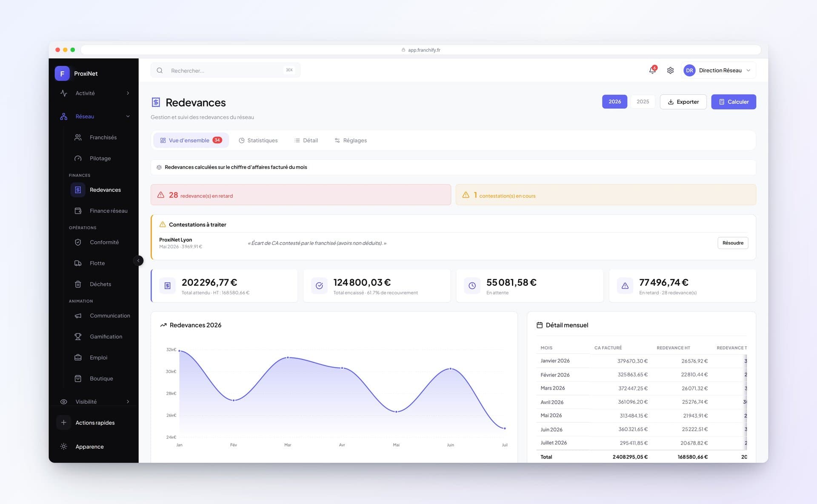Open Franchisés in the sidebar

coord(103,137)
